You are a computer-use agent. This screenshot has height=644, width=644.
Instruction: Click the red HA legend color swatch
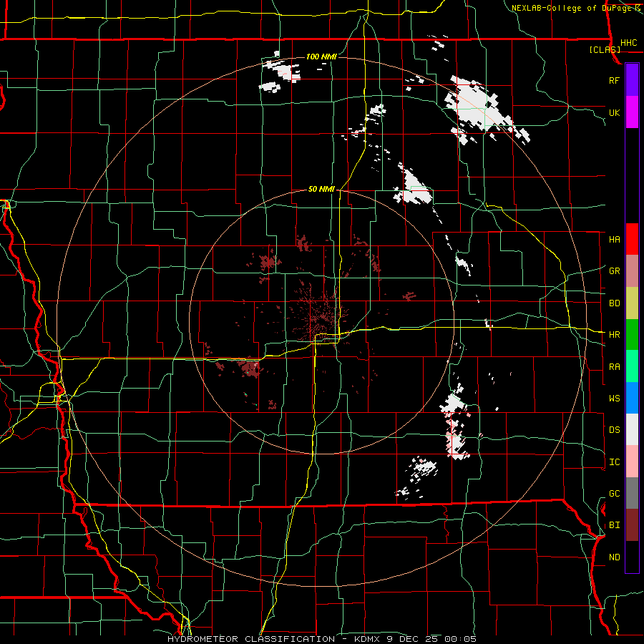(632, 239)
